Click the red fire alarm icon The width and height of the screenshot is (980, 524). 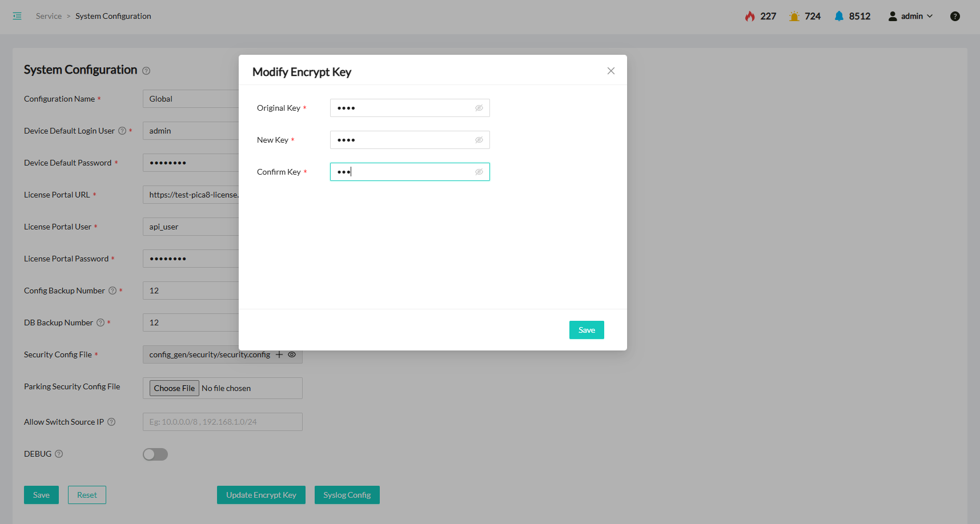750,16
